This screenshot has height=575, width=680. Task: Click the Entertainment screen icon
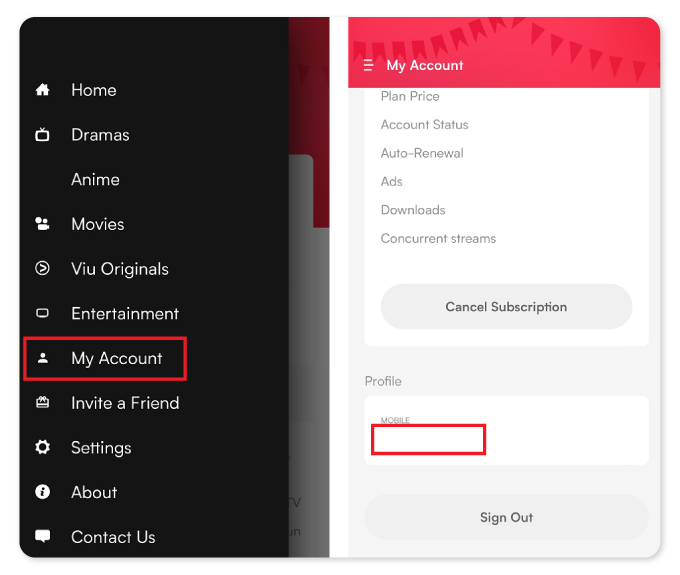[42, 313]
